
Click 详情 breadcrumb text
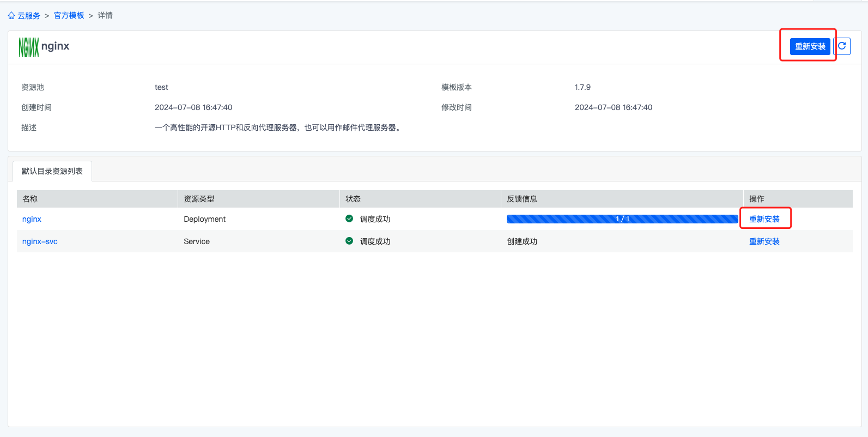click(x=105, y=15)
